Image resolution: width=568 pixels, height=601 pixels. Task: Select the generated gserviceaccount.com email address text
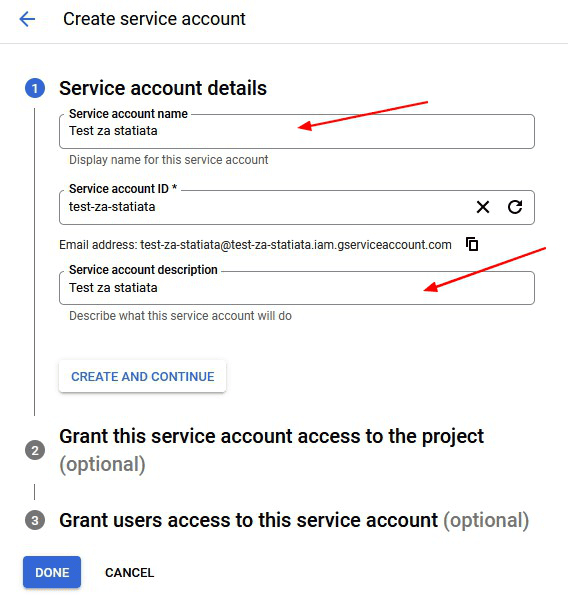(295, 245)
